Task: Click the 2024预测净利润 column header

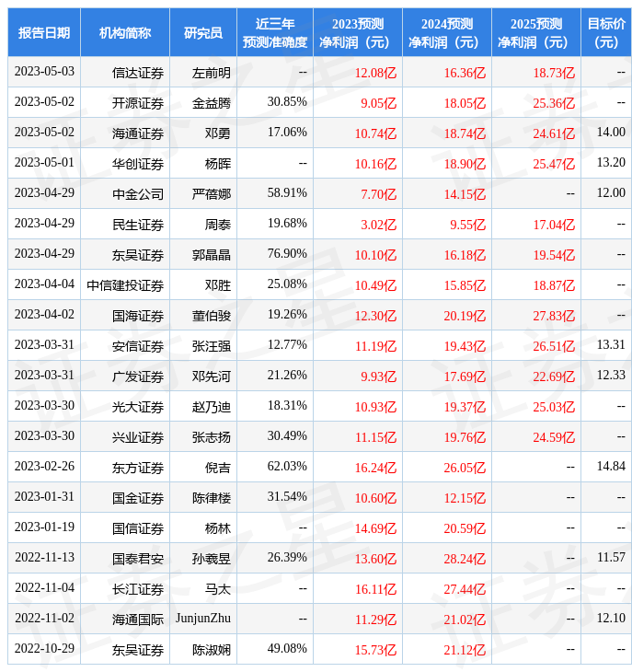Action: 447,32
